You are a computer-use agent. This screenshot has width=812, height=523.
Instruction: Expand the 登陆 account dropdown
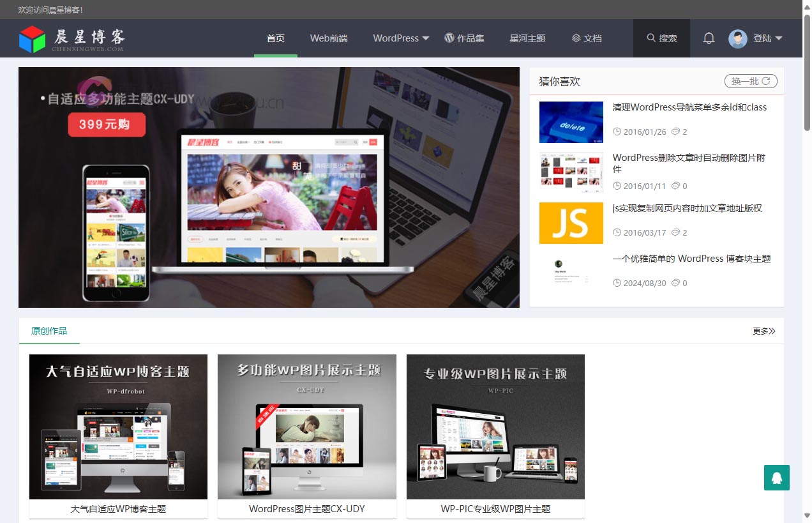click(x=768, y=38)
